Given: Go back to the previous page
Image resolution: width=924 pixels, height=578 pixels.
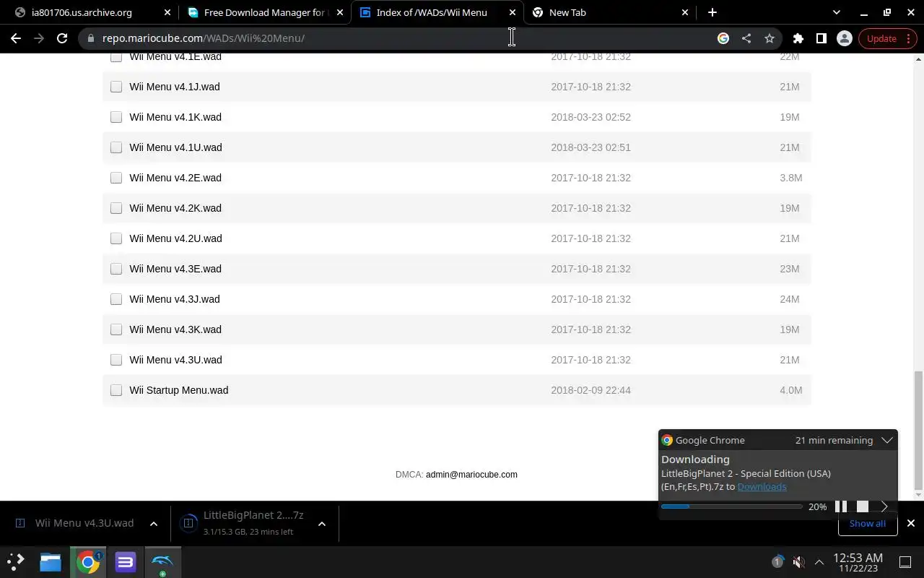Looking at the screenshot, I should coord(16,38).
